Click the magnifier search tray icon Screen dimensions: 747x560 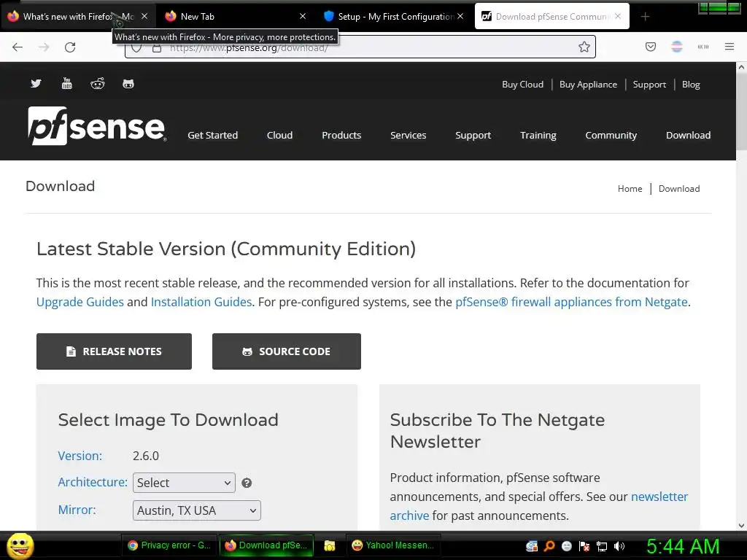coord(549,546)
